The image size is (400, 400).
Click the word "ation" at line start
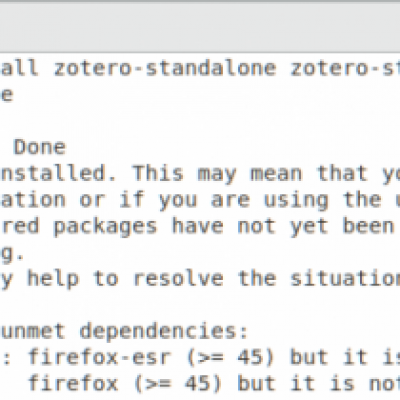click(x=33, y=200)
